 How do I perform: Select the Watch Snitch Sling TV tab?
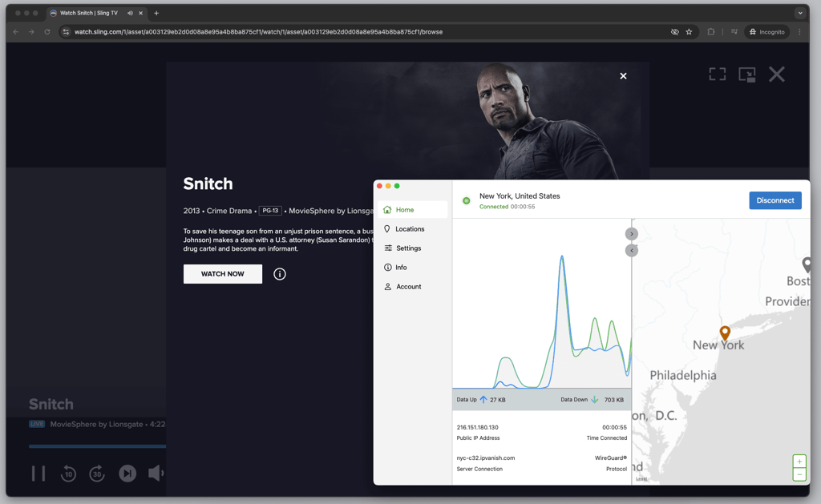point(88,13)
